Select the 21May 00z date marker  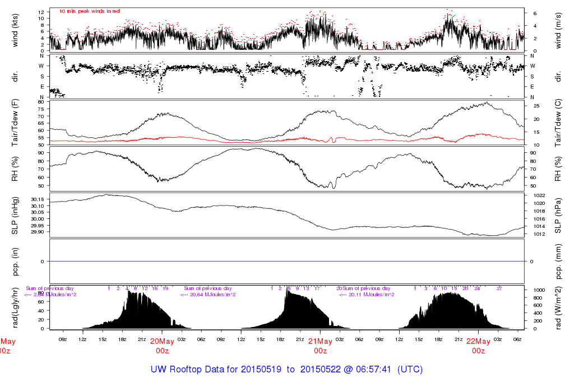click(x=320, y=346)
